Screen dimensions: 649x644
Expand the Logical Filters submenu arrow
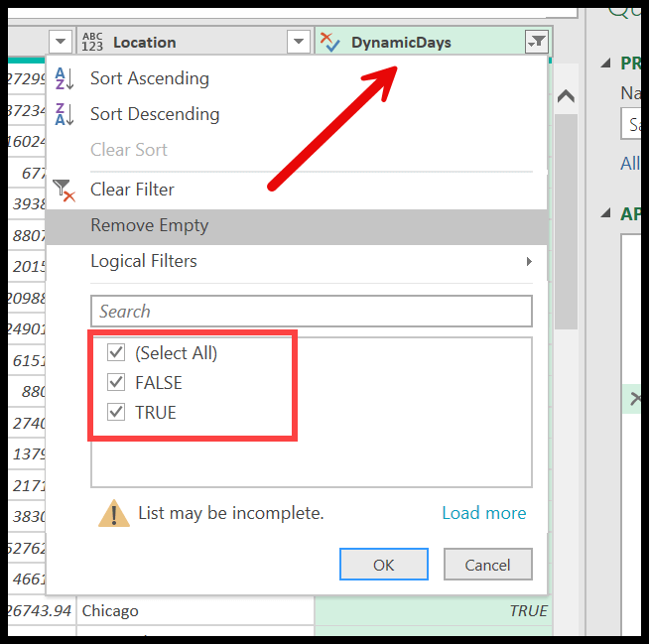click(529, 262)
